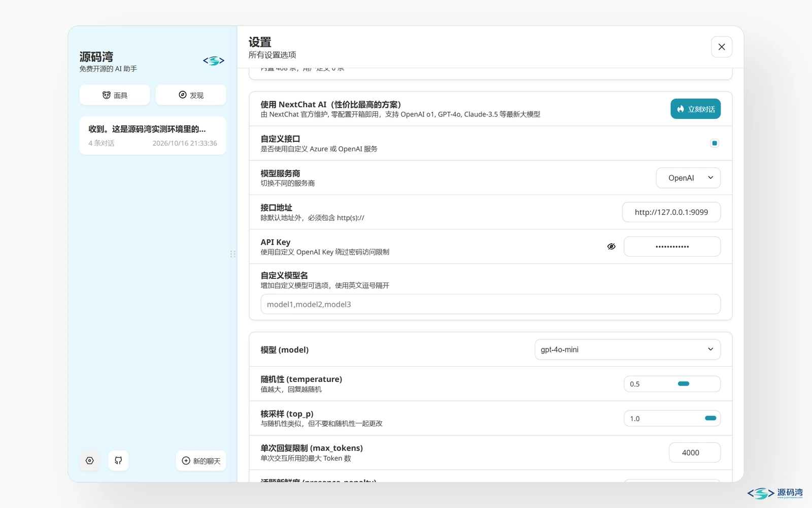Edit the max_tokens value 4000

(x=695, y=453)
